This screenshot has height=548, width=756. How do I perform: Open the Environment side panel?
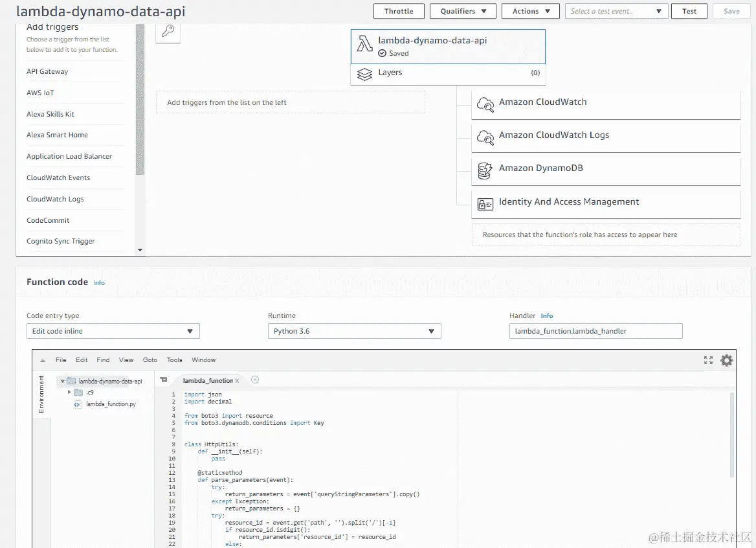pyautogui.click(x=41, y=394)
